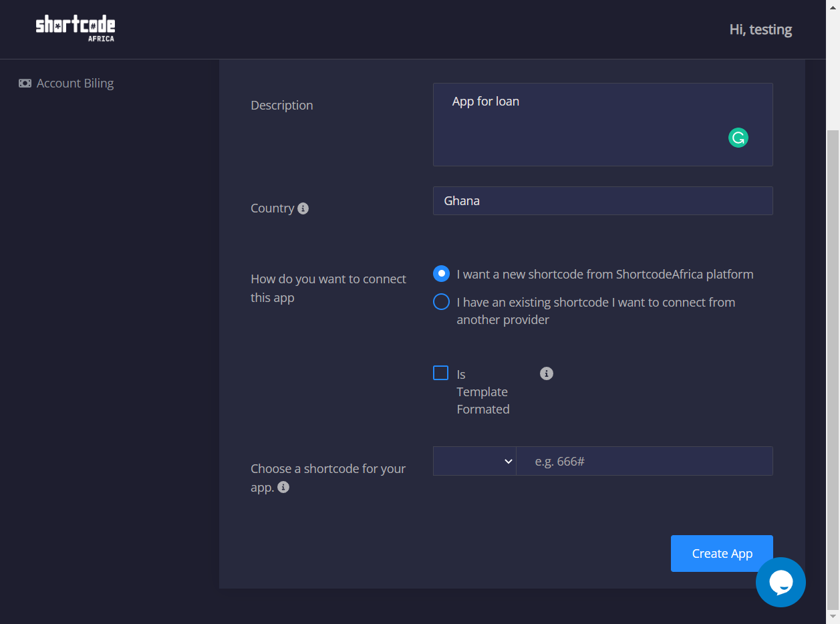Viewport: 840px width, 624px height.
Task: Open the shortcode prefix dropdown
Action: 474,461
